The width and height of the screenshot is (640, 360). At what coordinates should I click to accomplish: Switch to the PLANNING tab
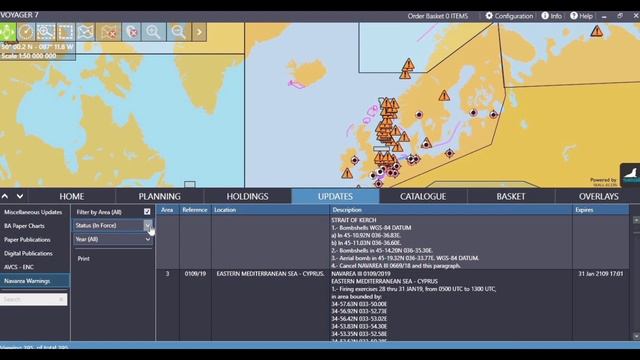tap(160, 196)
